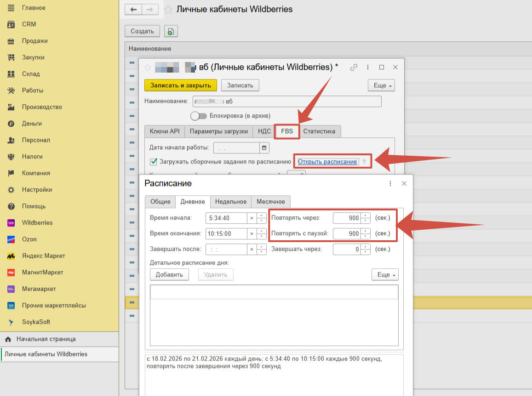Add cabinet form to favorites star
Viewport: 532px width, 396px height.
click(148, 67)
